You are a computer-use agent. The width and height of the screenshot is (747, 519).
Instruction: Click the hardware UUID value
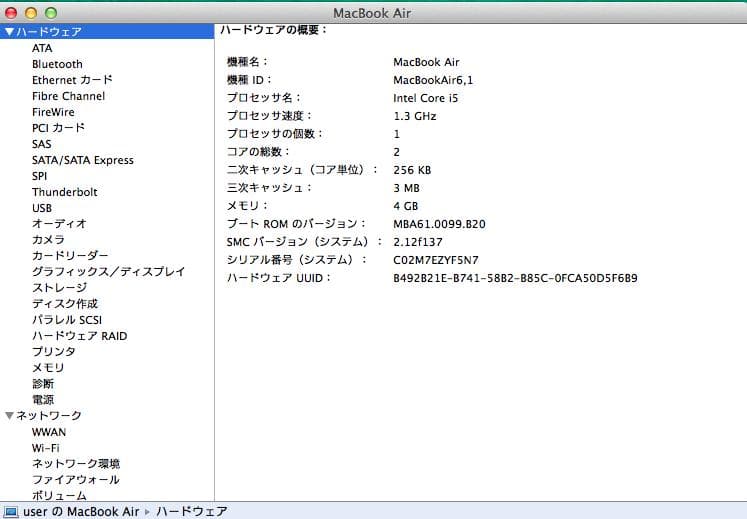[x=515, y=278]
